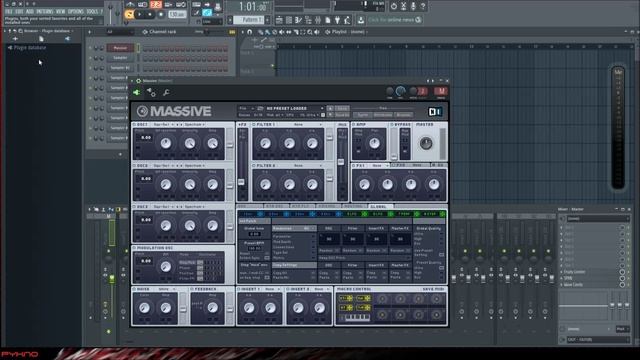Select the Plugin database tree item
This screenshot has width=640, height=360.
click(x=27, y=48)
